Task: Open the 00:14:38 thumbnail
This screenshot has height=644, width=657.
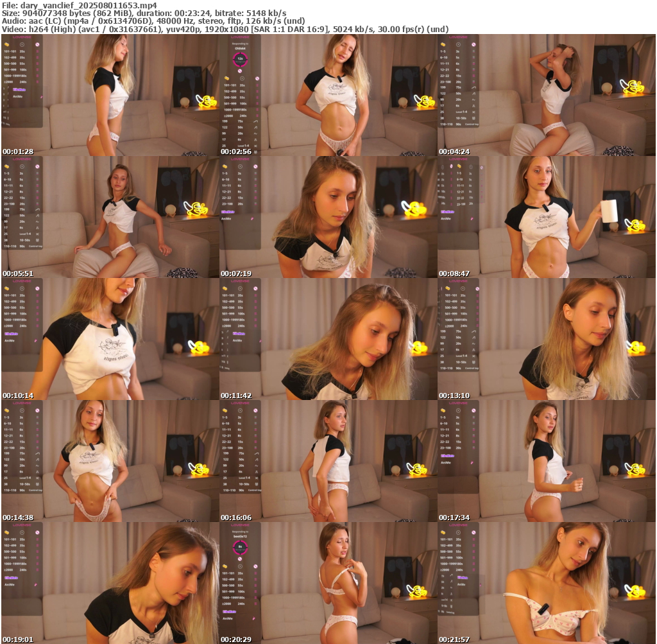Action: [x=110, y=461]
